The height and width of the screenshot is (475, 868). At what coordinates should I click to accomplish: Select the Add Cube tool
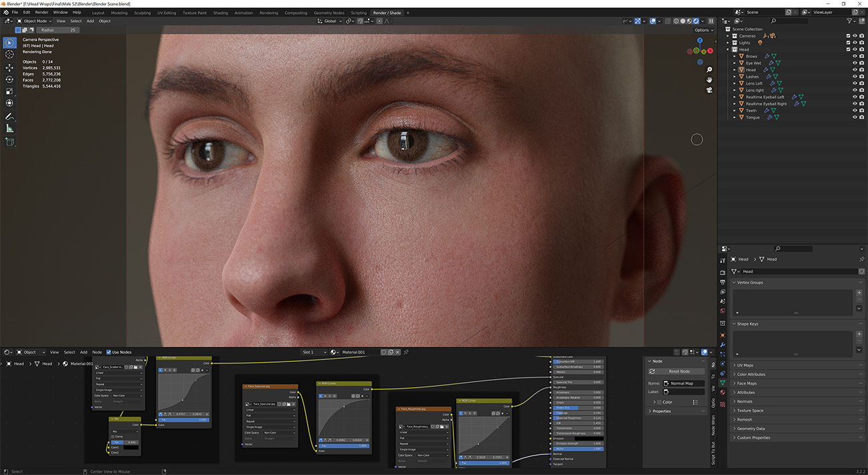pyautogui.click(x=9, y=142)
